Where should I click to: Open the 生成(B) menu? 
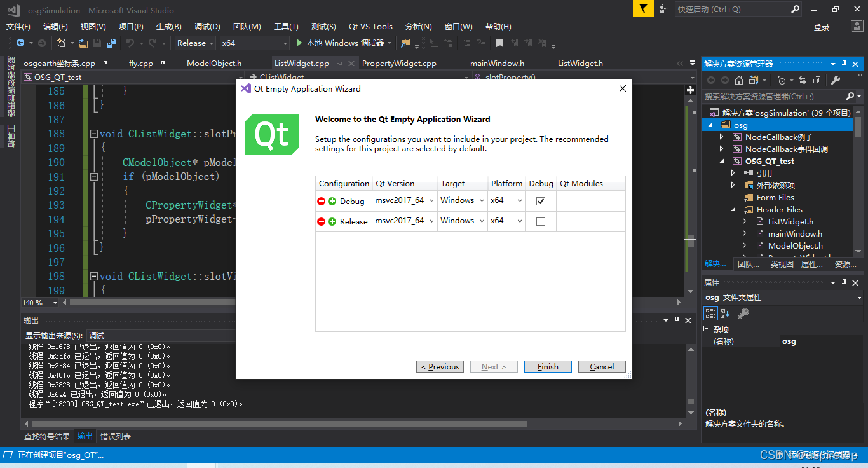pyautogui.click(x=169, y=27)
